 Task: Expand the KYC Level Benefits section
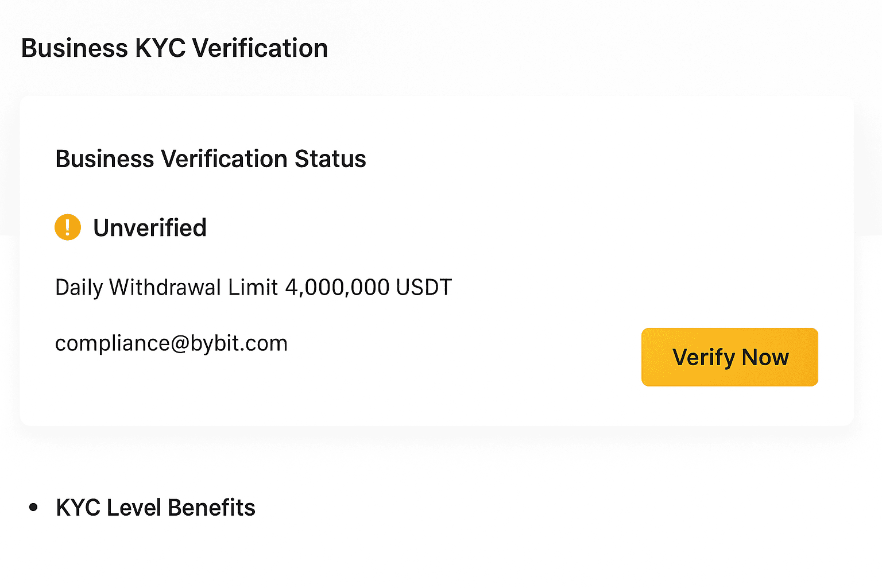pos(155,508)
